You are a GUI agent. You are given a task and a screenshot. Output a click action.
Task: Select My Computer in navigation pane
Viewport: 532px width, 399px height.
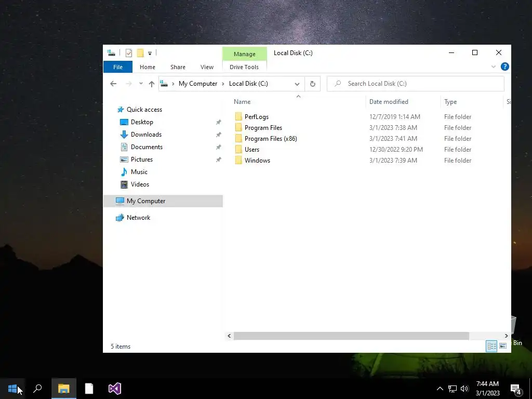(x=163, y=201)
